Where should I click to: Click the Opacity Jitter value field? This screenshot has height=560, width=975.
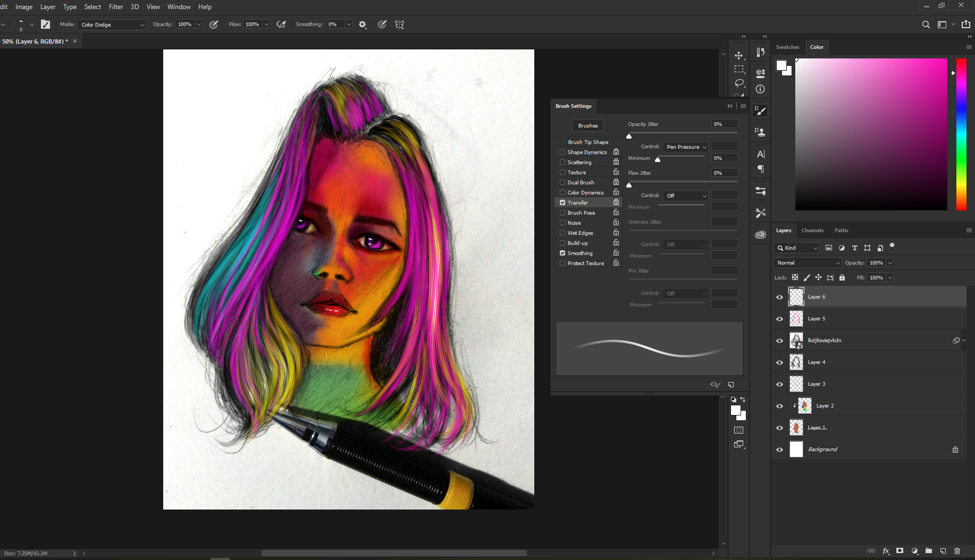click(725, 124)
